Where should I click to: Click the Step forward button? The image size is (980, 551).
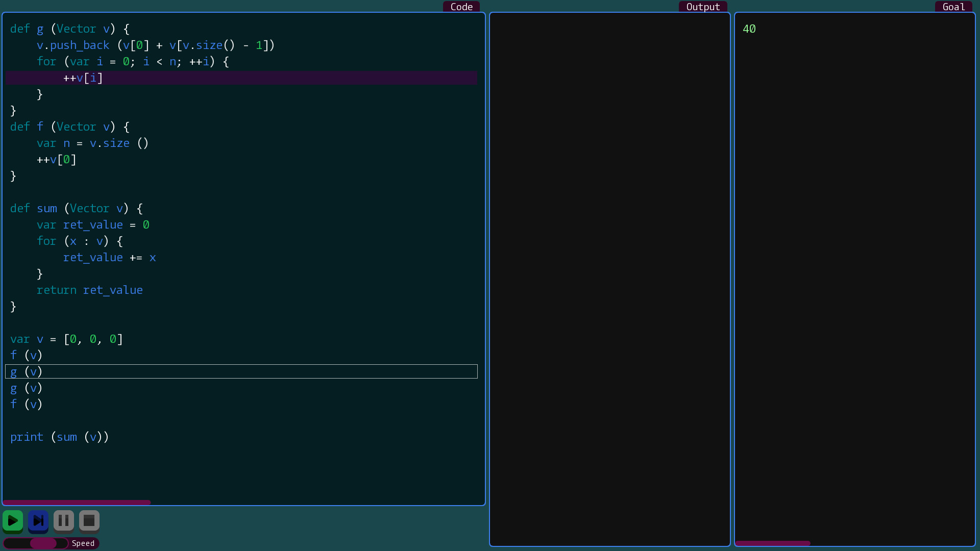click(x=38, y=521)
